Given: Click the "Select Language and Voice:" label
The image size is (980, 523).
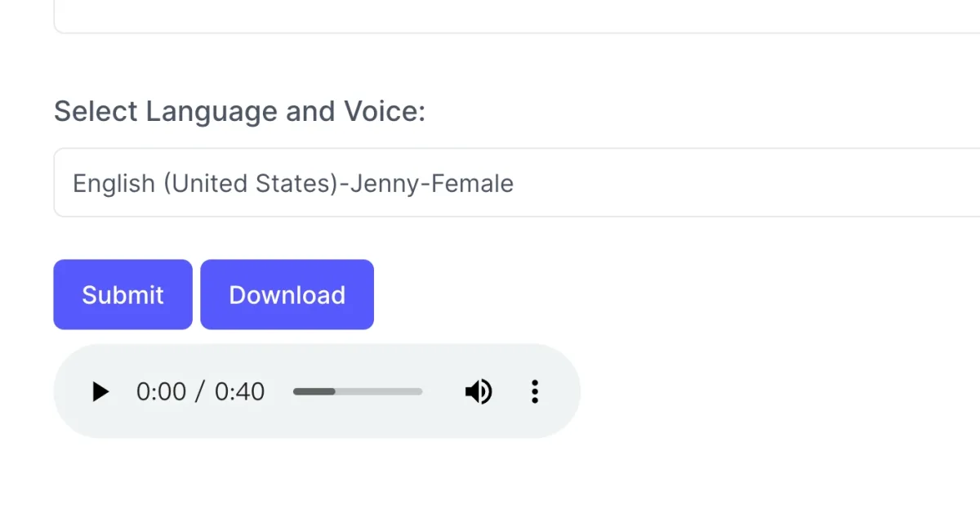Looking at the screenshot, I should [239, 111].
